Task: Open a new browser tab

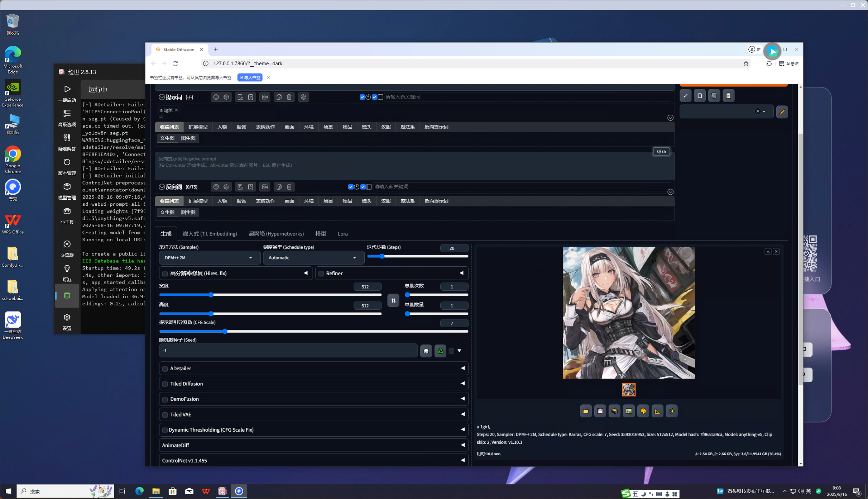Action: [216, 49]
